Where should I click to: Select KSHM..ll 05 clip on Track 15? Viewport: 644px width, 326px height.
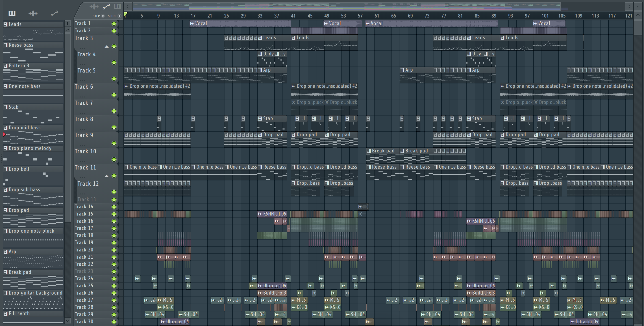(272, 214)
